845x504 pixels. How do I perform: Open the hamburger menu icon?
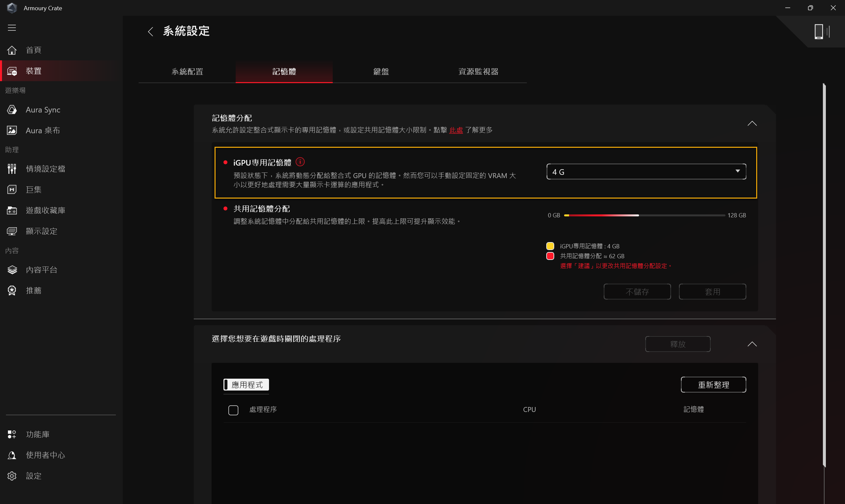[12, 27]
